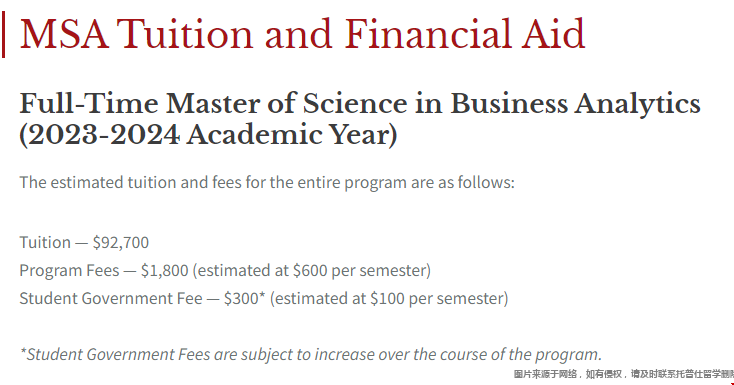Click the 2023-2024 Academic Year text
Image resolution: width=734 pixels, height=385 pixels.
tap(208, 135)
